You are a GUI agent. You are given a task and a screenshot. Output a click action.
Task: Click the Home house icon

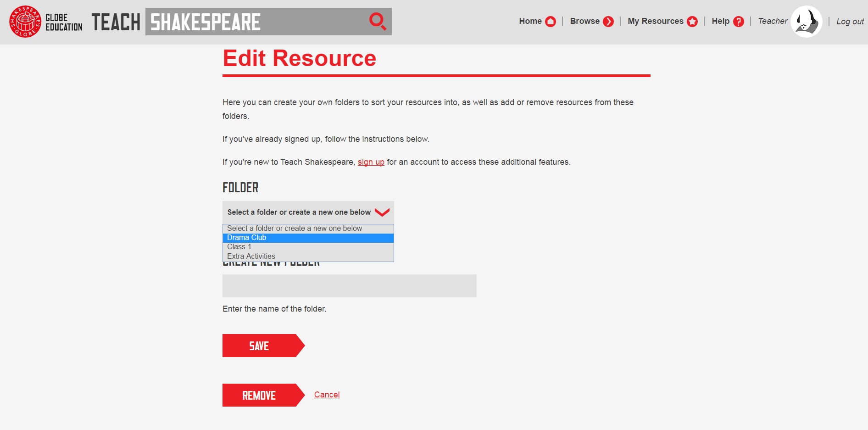pyautogui.click(x=551, y=22)
